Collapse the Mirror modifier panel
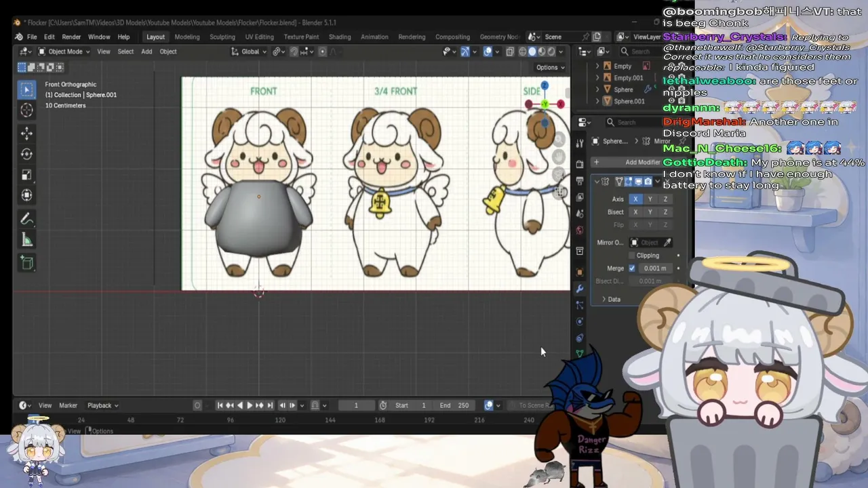Image resolution: width=868 pixels, height=488 pixels. click(x=597, y=182)
